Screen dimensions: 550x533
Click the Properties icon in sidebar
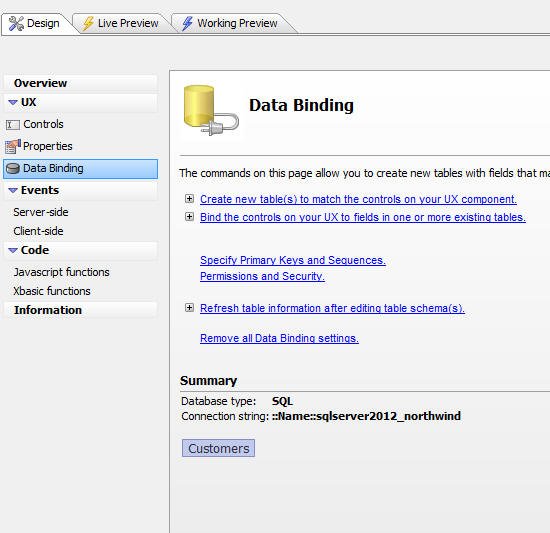click(x=13, y=147)
